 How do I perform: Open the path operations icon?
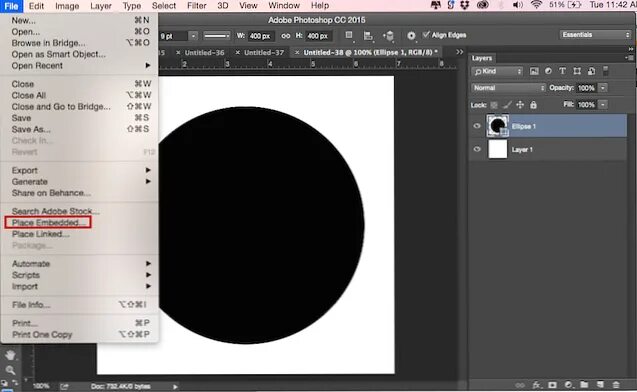349,35
